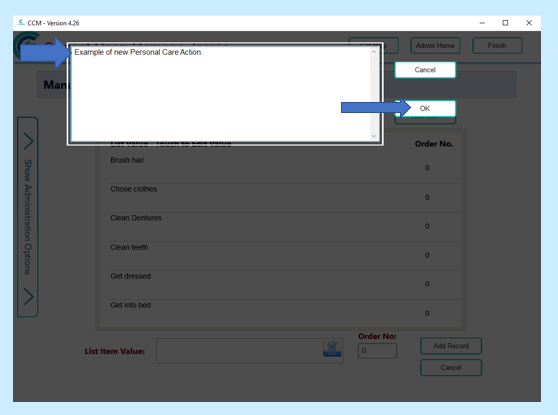
Task: Select the Brush hair list value
Action: [127, 160]
